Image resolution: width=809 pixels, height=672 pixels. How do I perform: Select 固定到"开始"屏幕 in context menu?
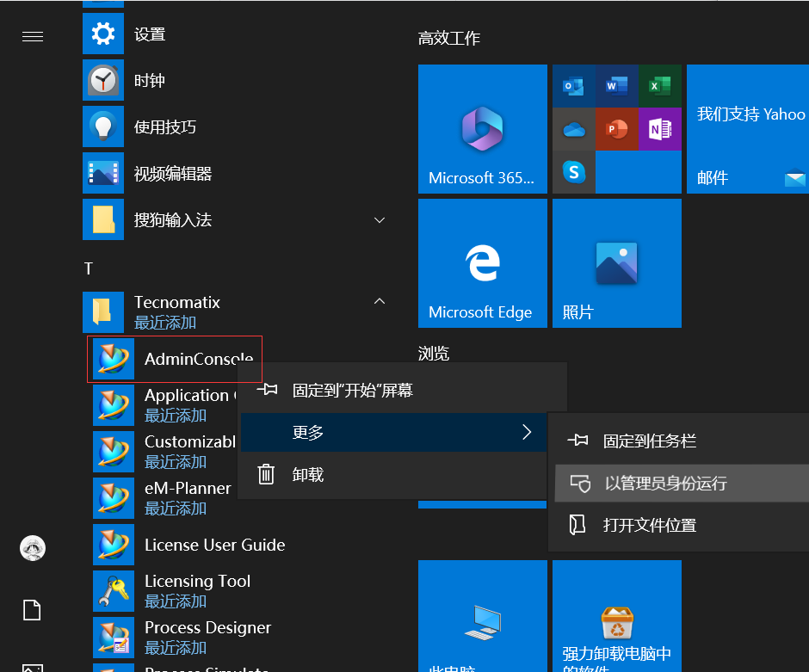click(x=393, y=391)
